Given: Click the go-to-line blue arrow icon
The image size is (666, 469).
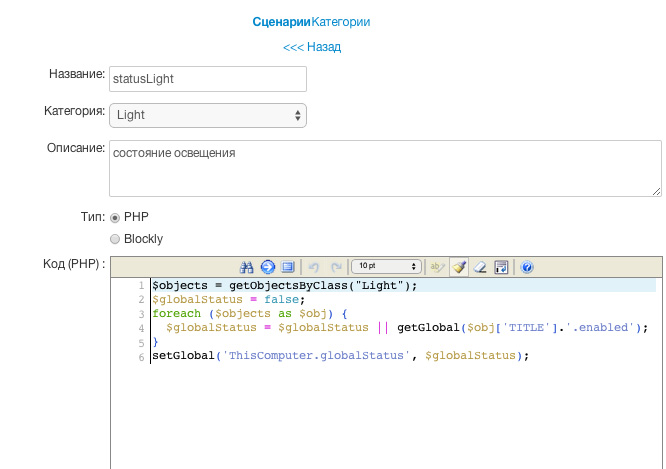Looking at the screenshot, I should (268, 267).
